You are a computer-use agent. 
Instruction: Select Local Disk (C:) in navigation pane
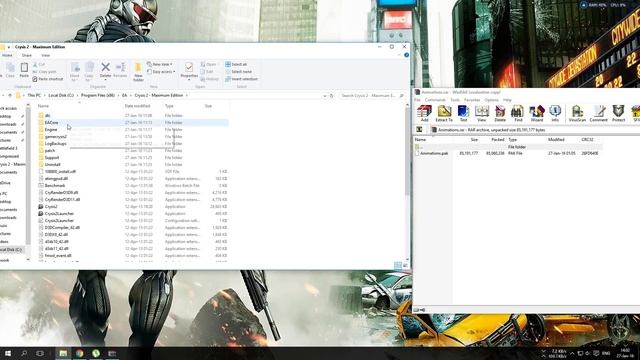[x=11, y=250]
